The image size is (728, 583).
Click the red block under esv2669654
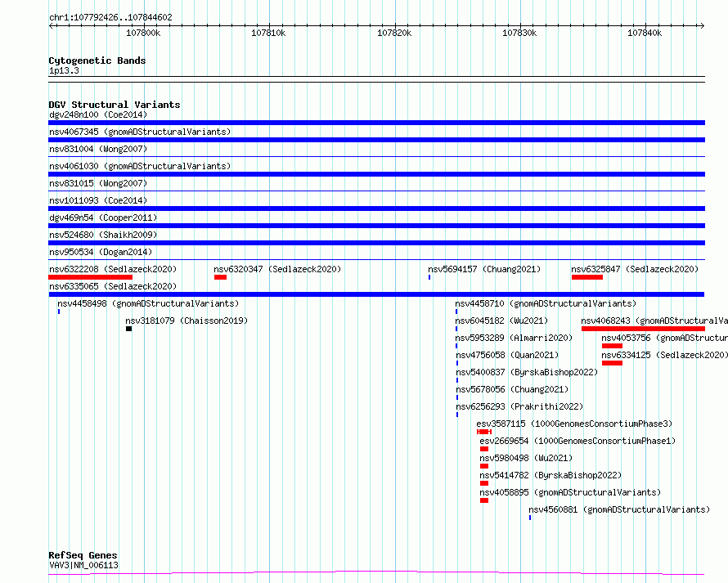pos(483,449)
